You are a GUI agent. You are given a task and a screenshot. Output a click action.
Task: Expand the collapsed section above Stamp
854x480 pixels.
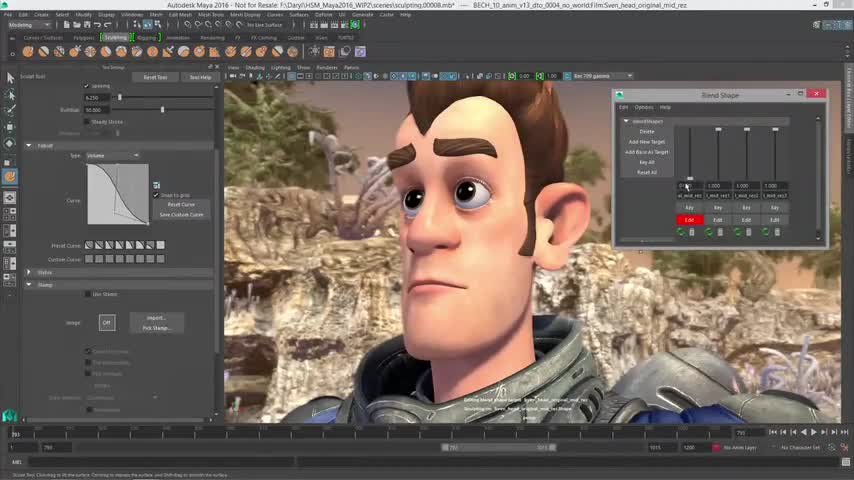click(x=29, y=272)
